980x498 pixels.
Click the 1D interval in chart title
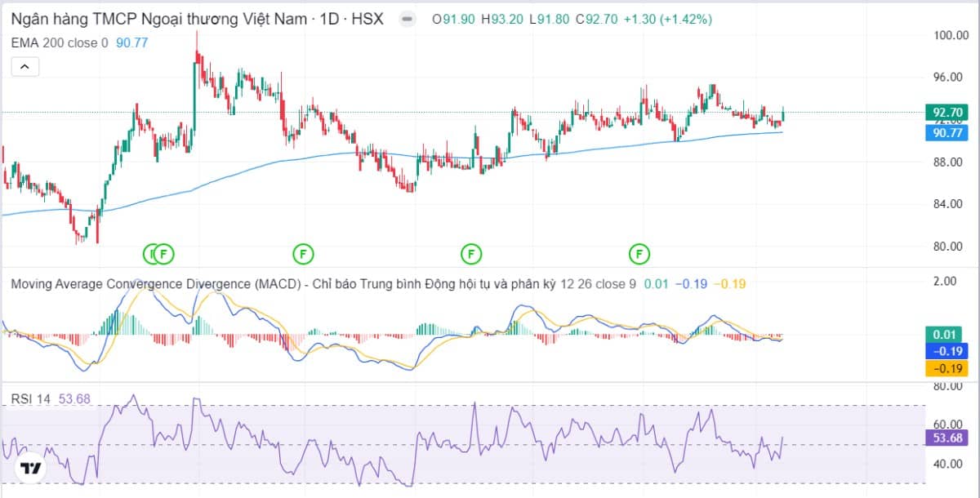[x=330, y=19]
